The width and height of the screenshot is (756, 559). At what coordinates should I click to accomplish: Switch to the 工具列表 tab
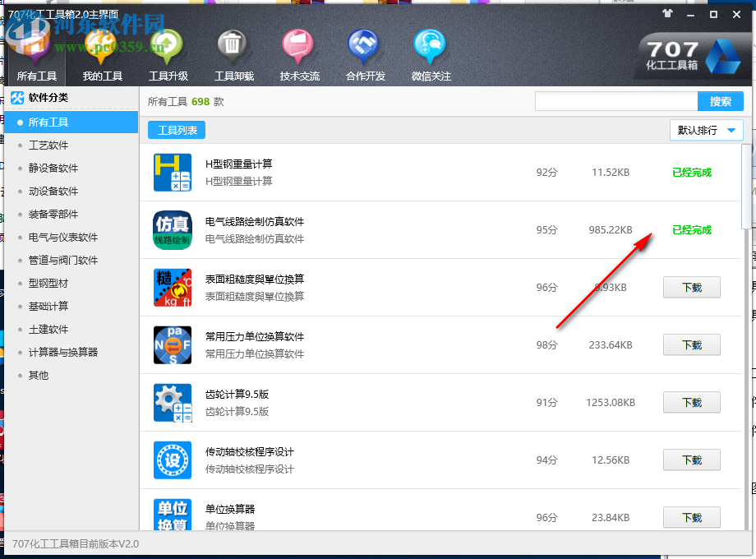click(x=176, y=129)
